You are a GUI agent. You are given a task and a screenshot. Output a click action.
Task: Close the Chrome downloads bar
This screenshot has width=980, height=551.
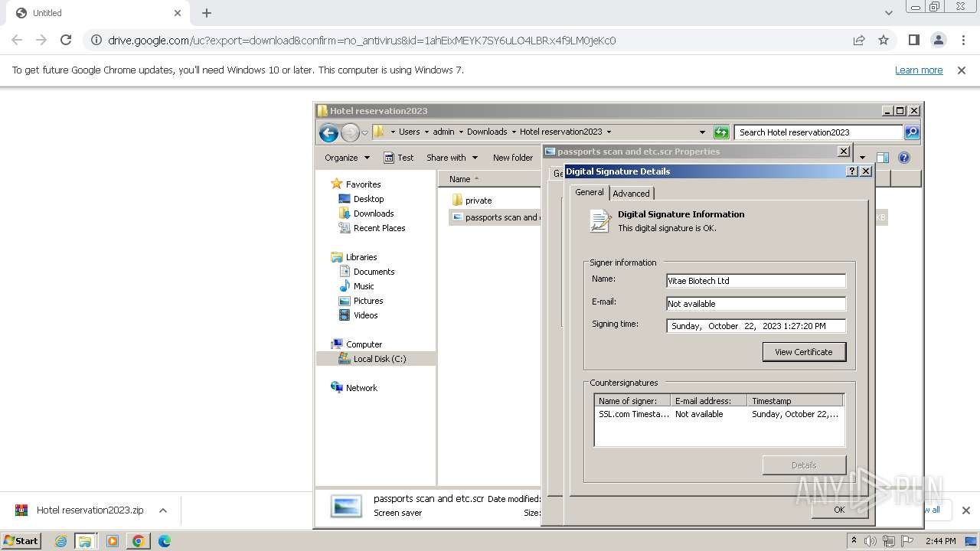click(x=965, y=510)
